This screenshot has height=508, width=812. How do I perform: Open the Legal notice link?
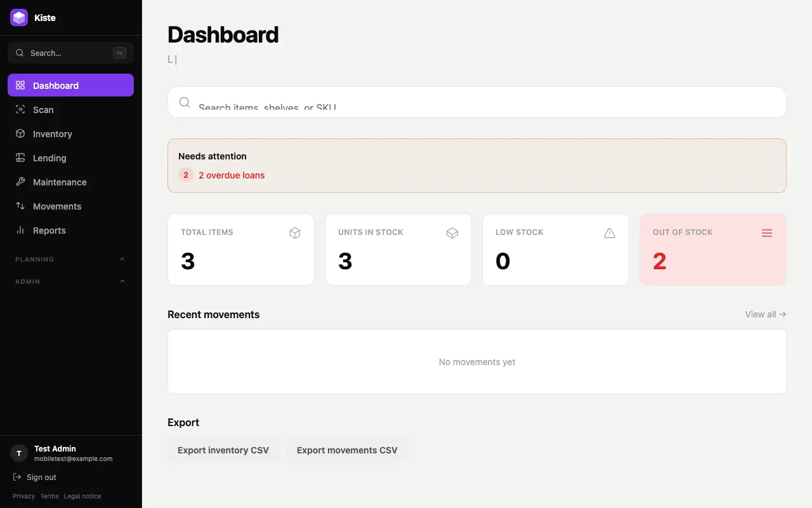click(82, 496)
